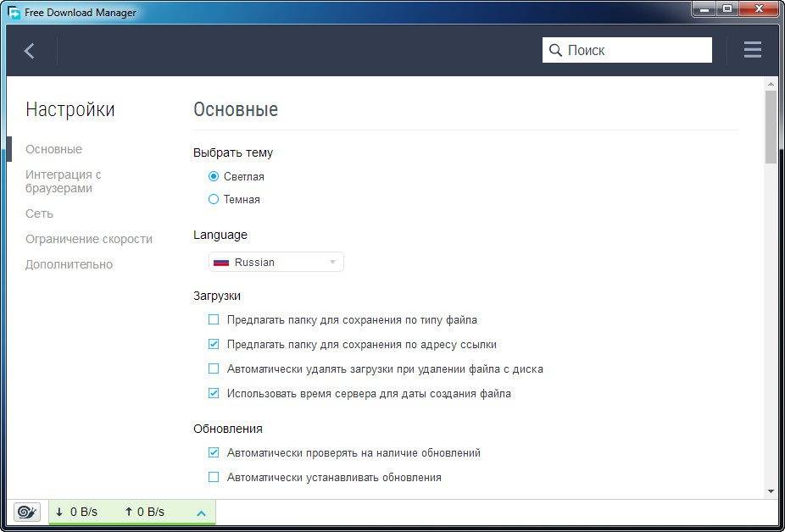This screenshot has width=785, height=532.
Task: Toggle auto-delete downloads when file removed
Action: pos(214,369)
